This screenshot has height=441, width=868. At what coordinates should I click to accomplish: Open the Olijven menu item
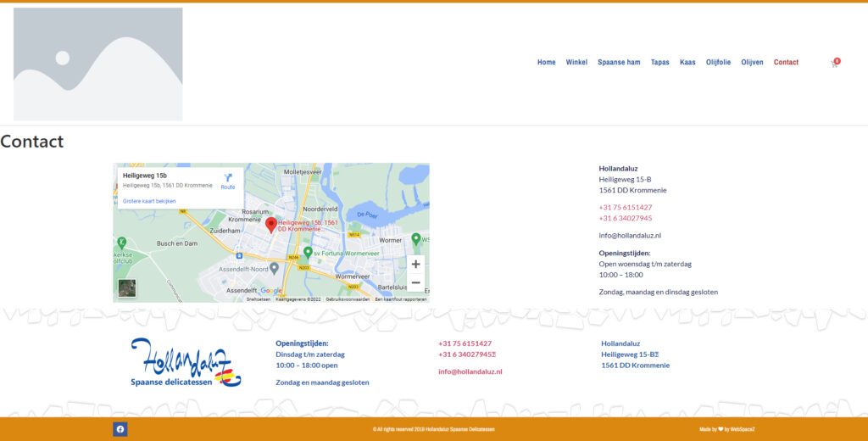click(x=753, y=62)
